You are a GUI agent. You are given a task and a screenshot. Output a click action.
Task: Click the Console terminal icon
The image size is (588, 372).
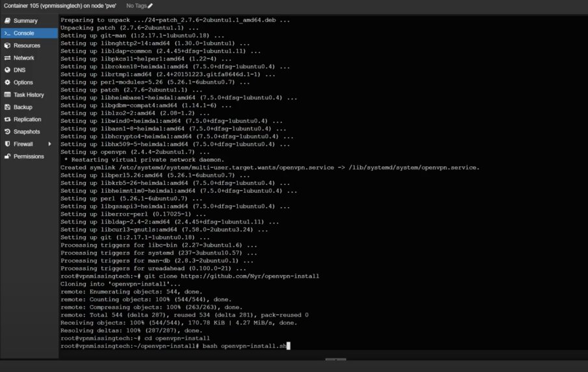[7, 33]
